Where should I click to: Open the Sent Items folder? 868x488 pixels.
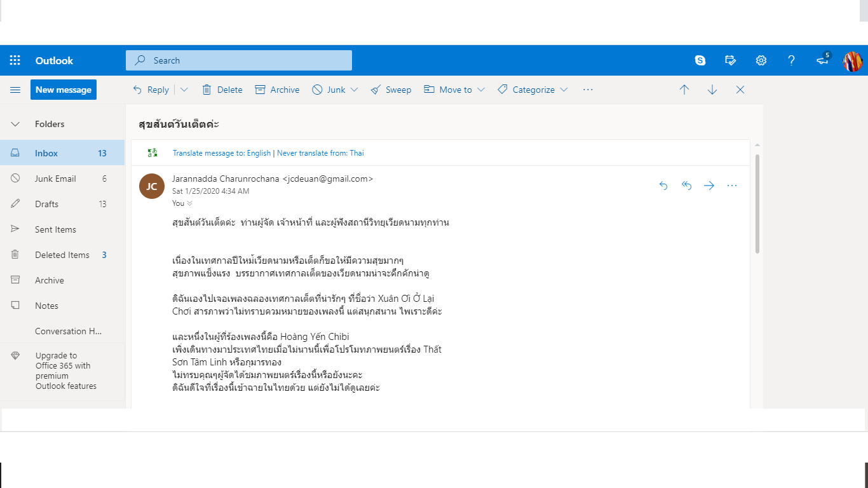click(55, 229)
